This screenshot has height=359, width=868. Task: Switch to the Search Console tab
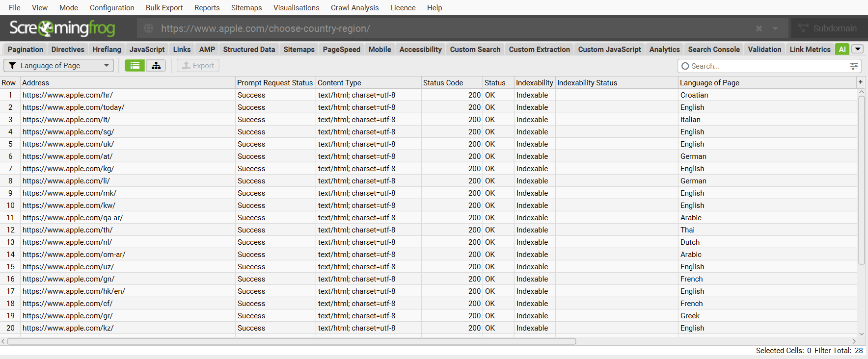tap(714, 50)
